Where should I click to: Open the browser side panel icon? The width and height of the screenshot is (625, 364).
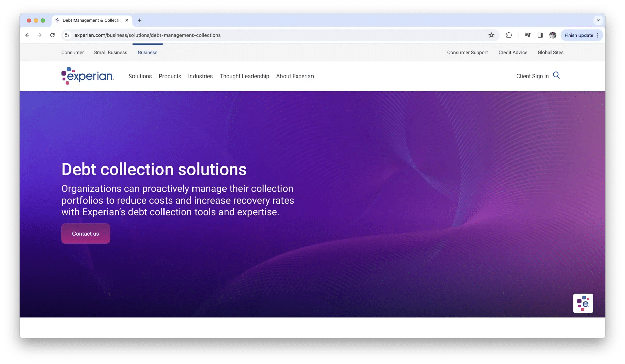coord(540,35)
